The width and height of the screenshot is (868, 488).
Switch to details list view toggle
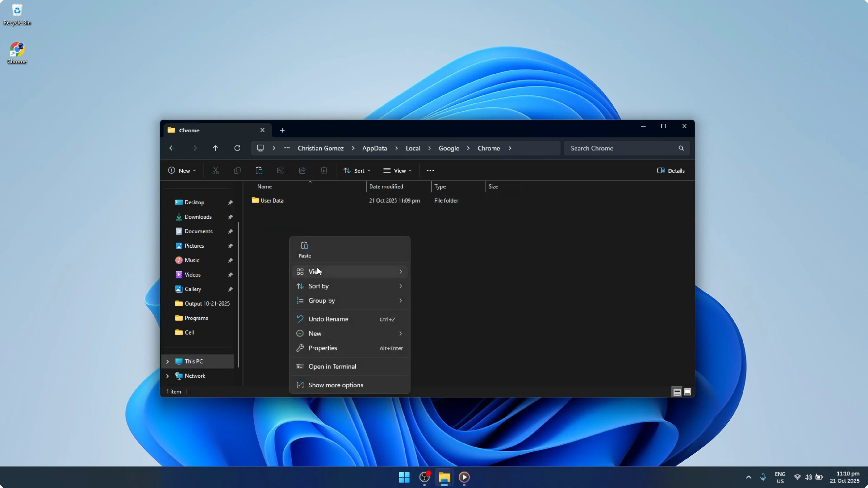[677, 392]
